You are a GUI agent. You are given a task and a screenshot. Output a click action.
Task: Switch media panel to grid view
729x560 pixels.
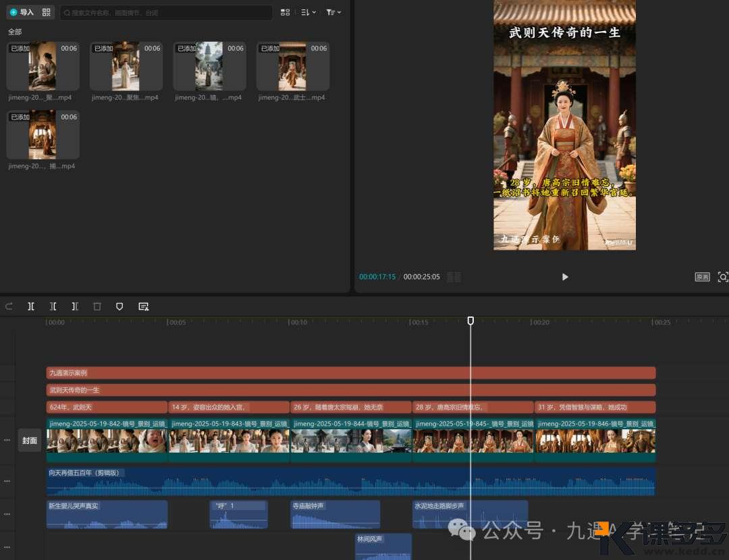tap(286, 12)
